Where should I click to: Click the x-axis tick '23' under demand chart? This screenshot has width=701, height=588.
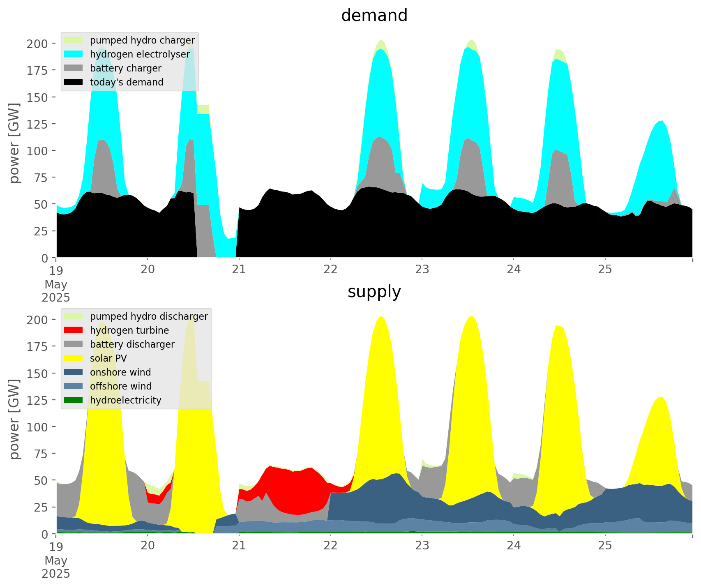tap(422, 270)
